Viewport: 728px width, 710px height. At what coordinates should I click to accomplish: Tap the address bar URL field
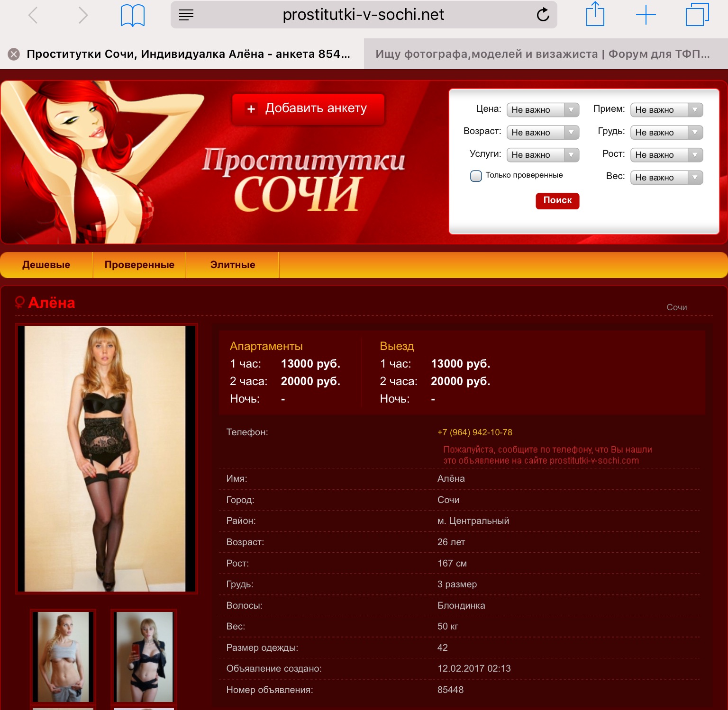(x=363, y=15)
